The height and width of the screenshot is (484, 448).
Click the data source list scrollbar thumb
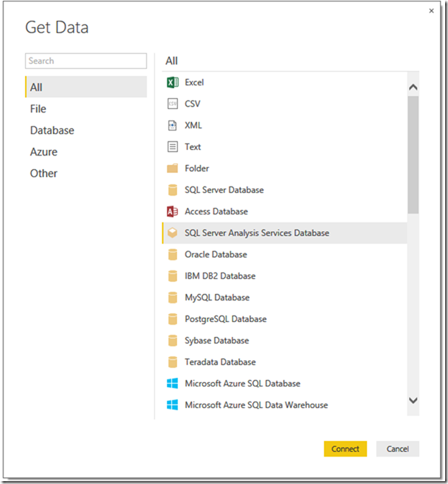point(413,155)
